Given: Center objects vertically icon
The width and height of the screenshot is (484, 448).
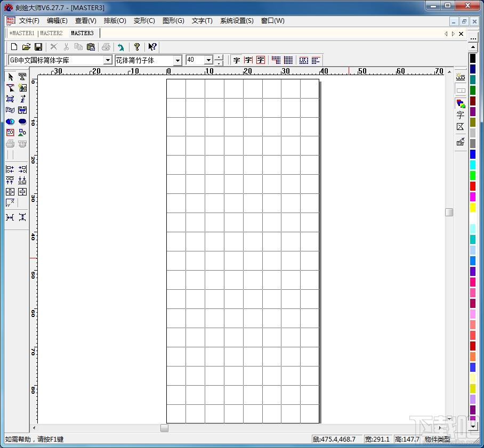Looking at the screenshot, I should (x=22, y=192).
